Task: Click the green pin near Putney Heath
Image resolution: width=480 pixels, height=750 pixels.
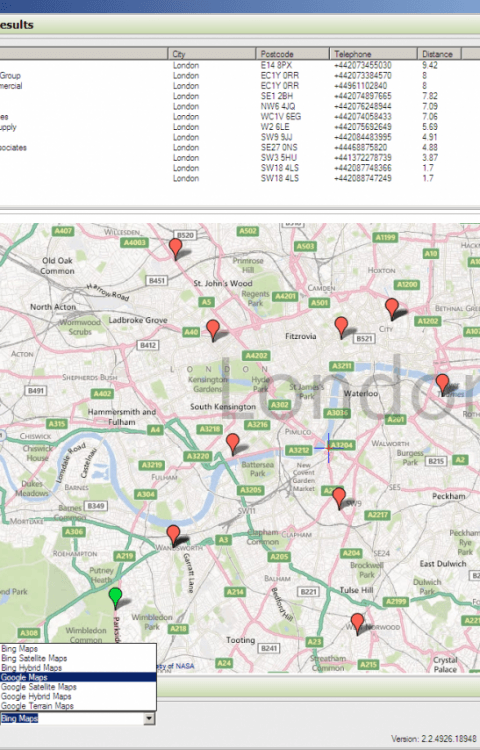Action: point(115,597)
